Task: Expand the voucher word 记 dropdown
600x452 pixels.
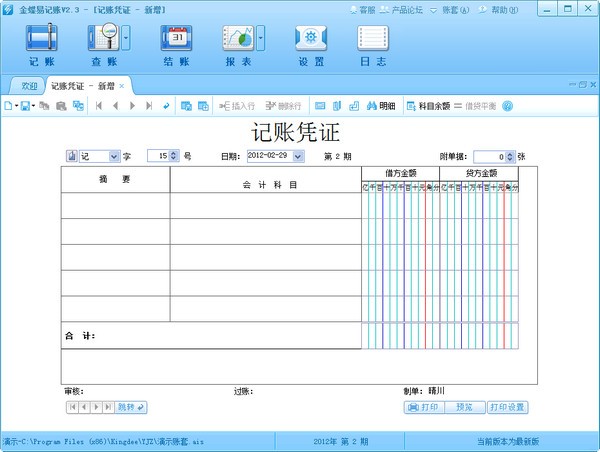Action: (113, 157)
